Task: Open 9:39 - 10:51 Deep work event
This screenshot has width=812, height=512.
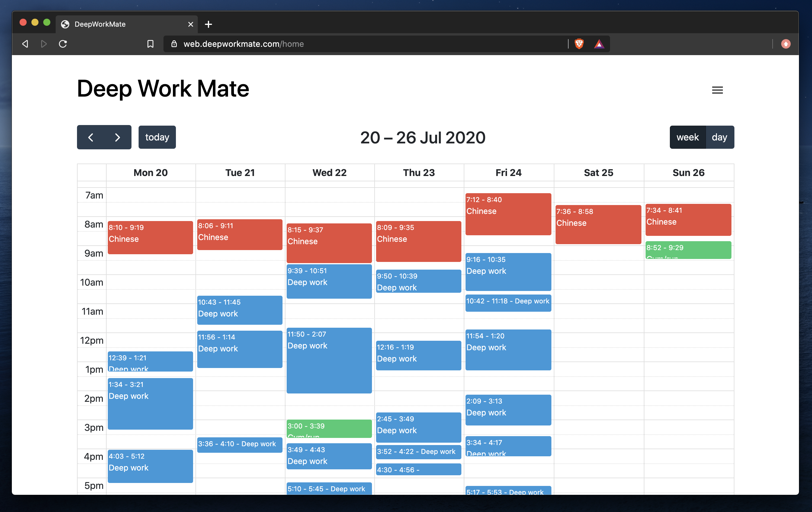Action: click(x=329, y=281)
